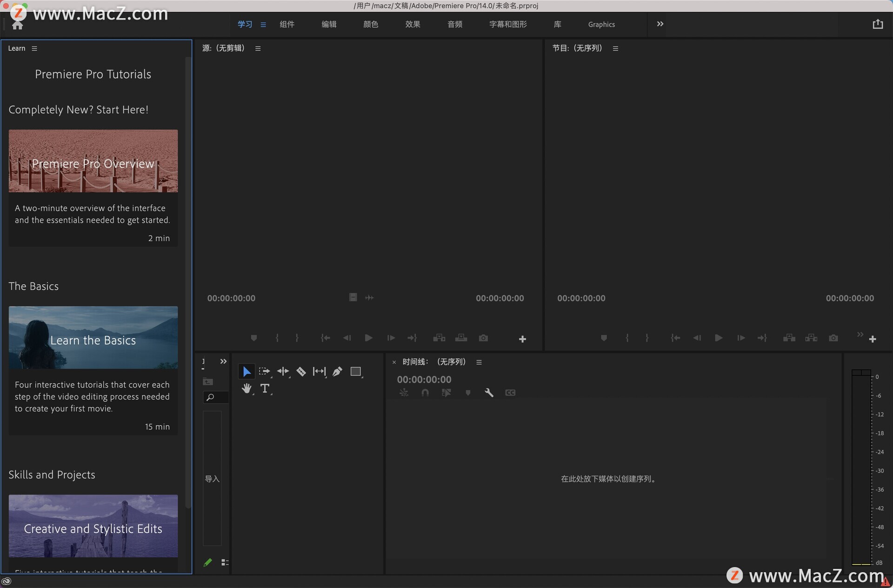Switch to 音频 workspace tab
The height and width of the screenshot is (588, 893).
pyautogui.click(x=455, y=24)
